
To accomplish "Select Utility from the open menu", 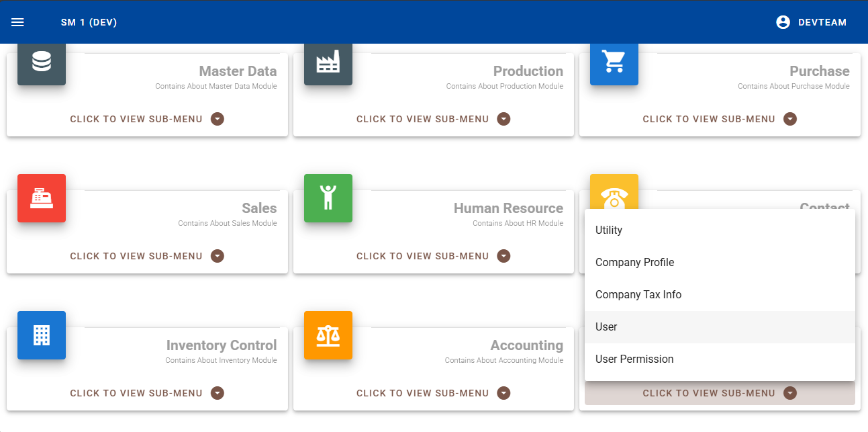I will (x=609, y=230).
